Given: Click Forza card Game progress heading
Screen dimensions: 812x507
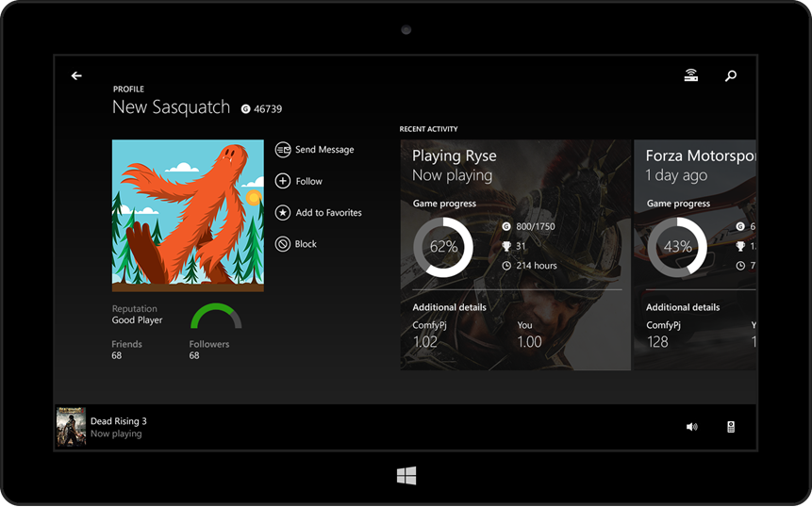Looking at the screenshot, I should 678,204.
